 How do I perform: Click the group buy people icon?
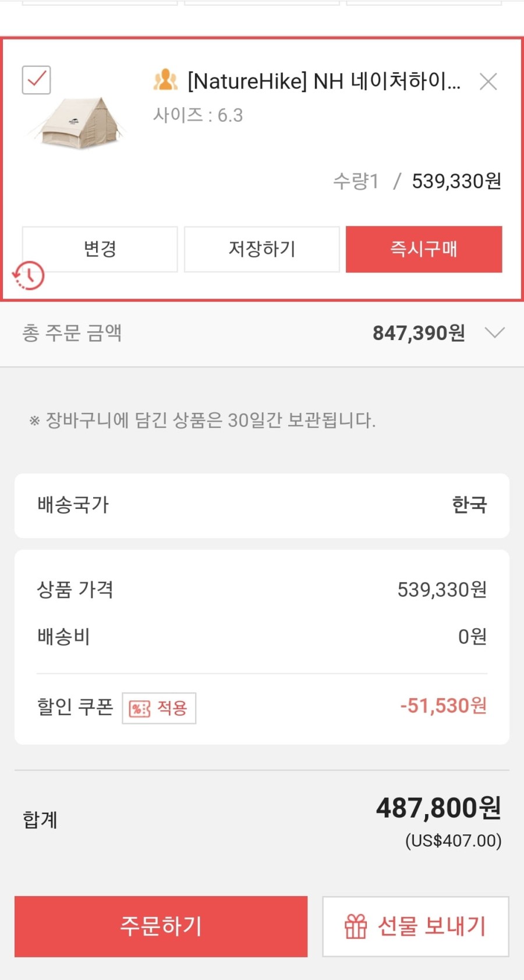click(165, 80)
